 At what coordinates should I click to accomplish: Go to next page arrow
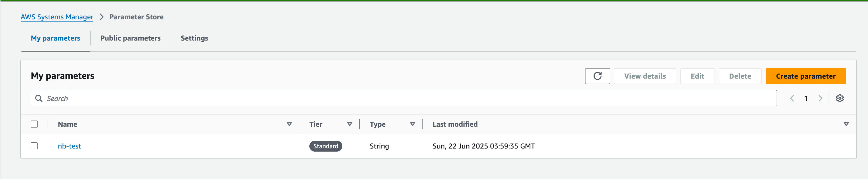820,98
